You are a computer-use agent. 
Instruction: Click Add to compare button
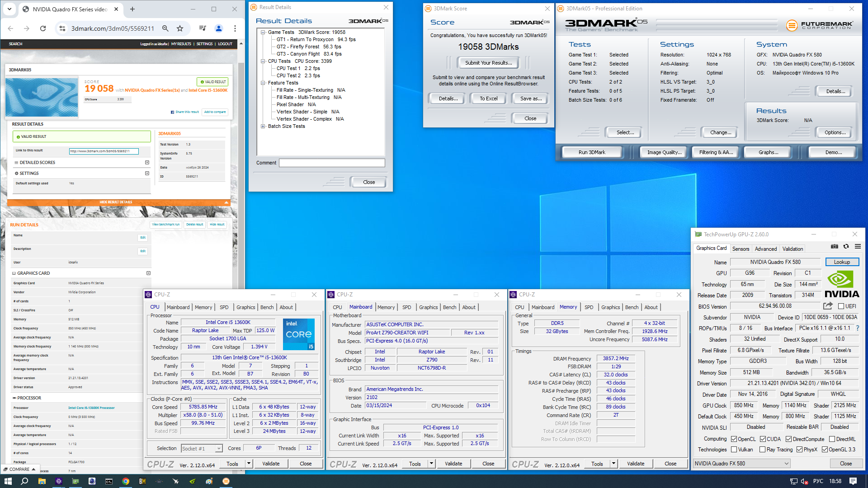tap(215, 112)
